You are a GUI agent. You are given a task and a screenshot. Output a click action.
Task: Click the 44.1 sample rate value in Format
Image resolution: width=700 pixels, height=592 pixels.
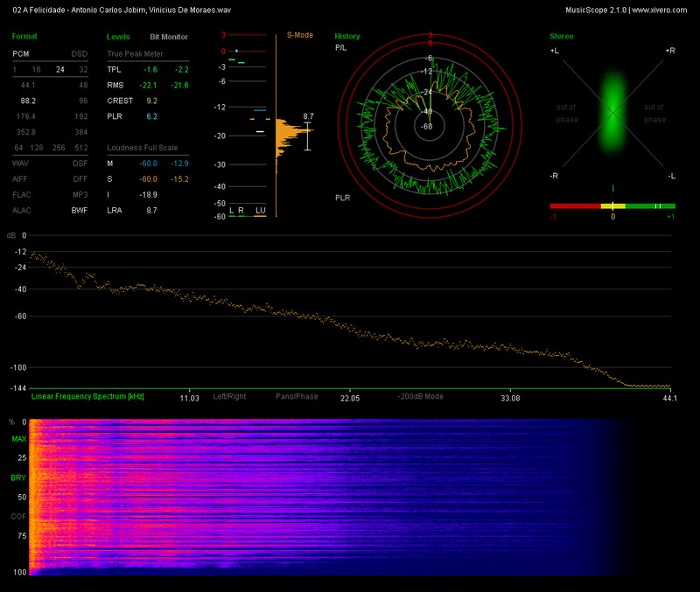point(28,85)
